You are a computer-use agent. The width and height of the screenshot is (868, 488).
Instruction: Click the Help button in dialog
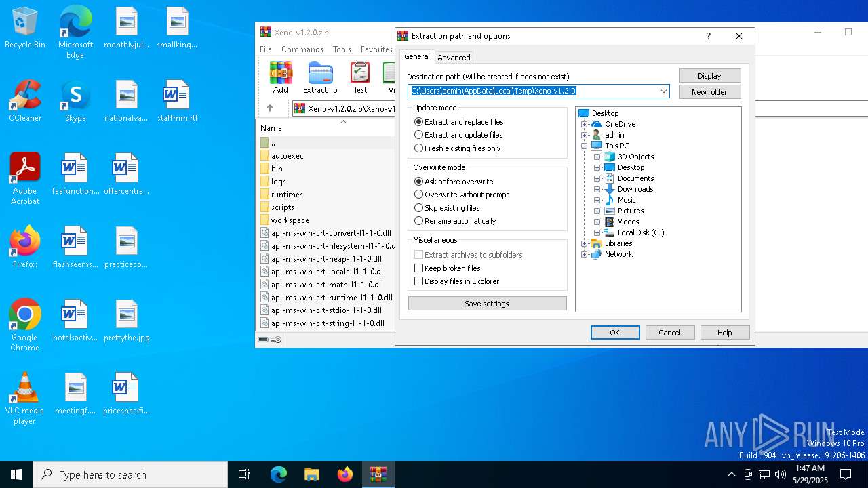pyautogui.click(x=725, y=333)
